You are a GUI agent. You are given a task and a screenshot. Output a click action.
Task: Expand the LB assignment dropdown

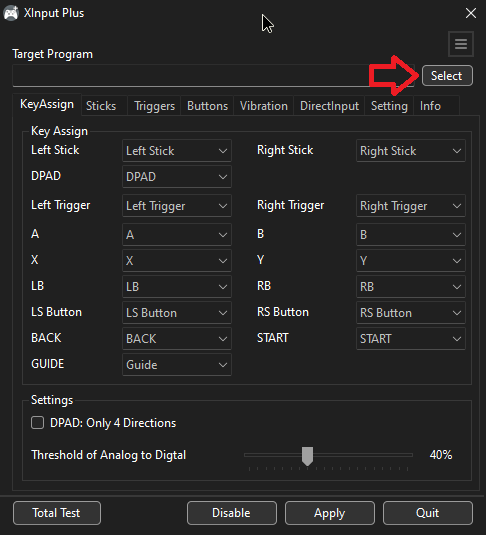(x=177, y=287)
